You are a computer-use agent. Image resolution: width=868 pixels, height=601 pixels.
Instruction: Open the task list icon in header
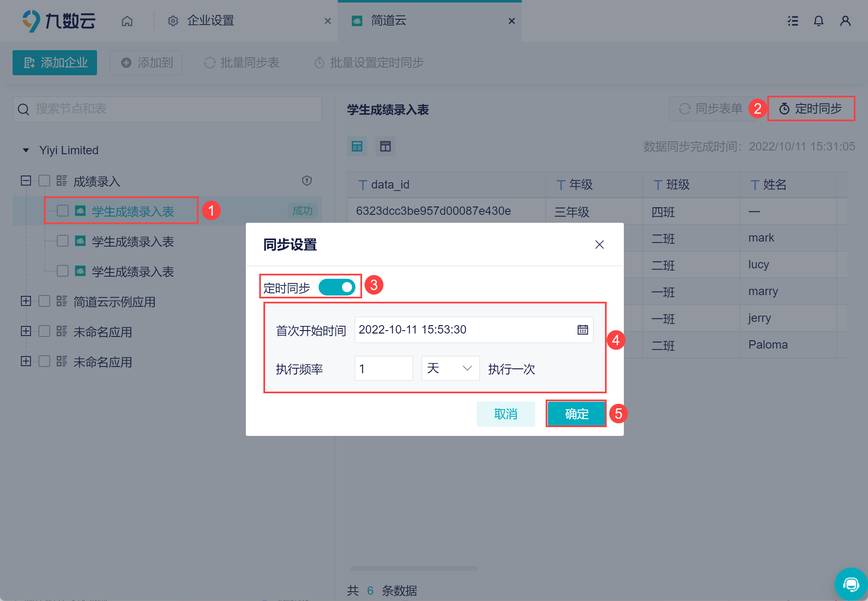click(x=793, y=21)
